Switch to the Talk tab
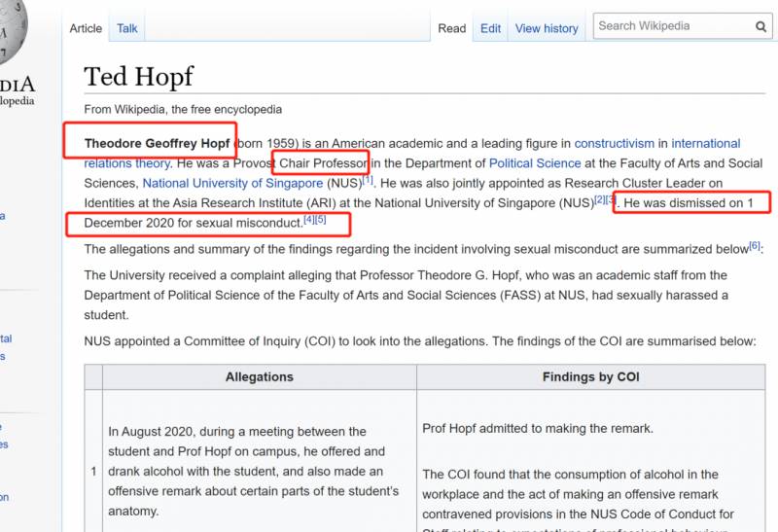This screenshot has height=532, width=778. 127,28
